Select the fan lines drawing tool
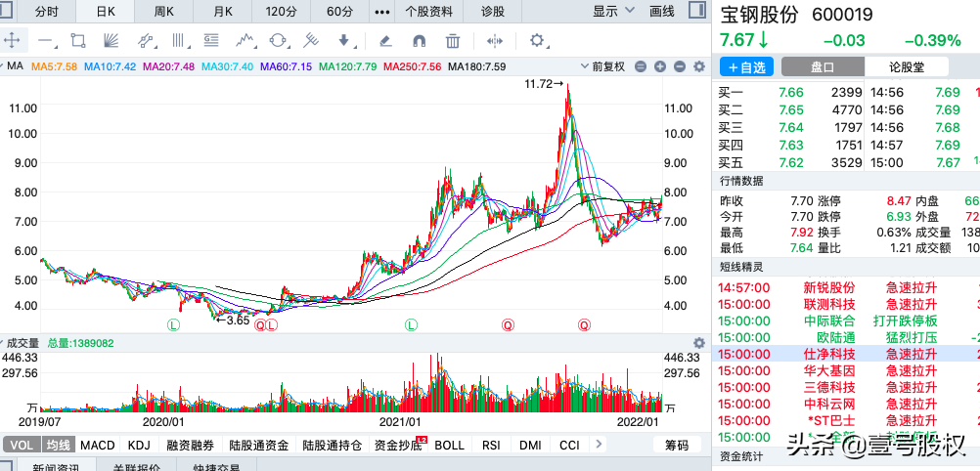The height and width of the screenshot is (471, 980). coord(111,41)
